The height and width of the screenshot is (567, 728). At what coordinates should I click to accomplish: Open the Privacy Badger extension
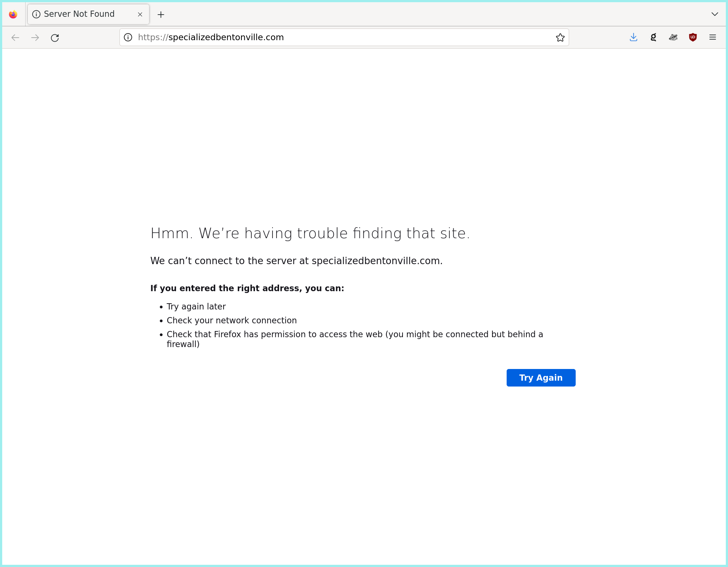tap(673, 37)
